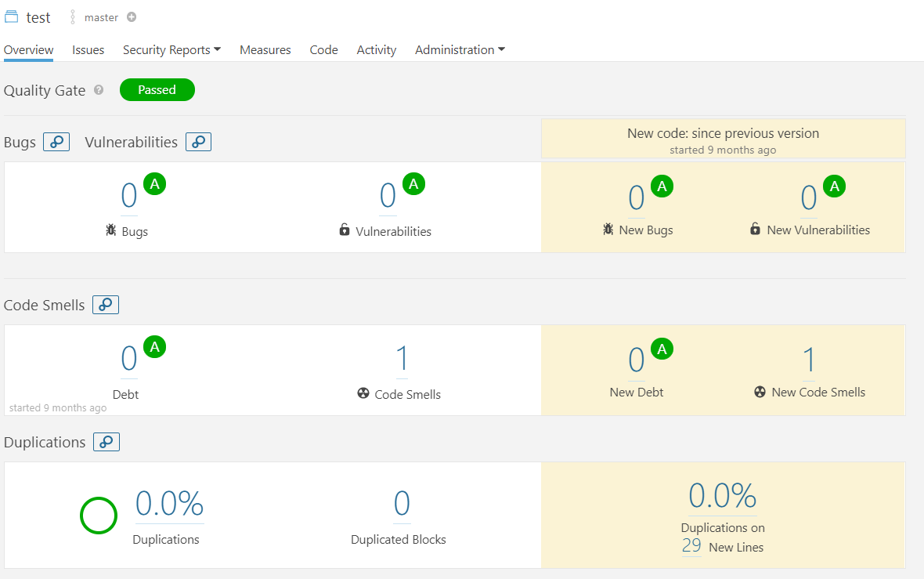Click the Quality Gate help icon
The height and width of the screenshot is (579, 924).
[x=99, y=90]
